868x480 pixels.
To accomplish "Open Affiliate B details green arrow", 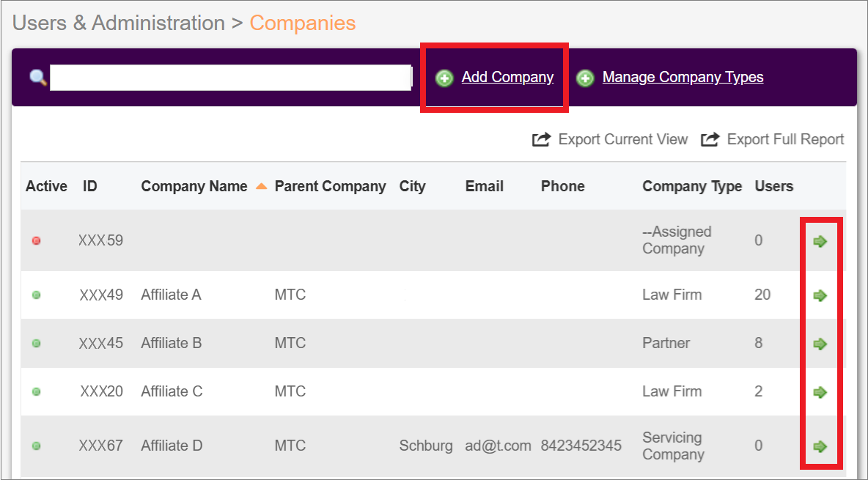I will click(820, 344).
